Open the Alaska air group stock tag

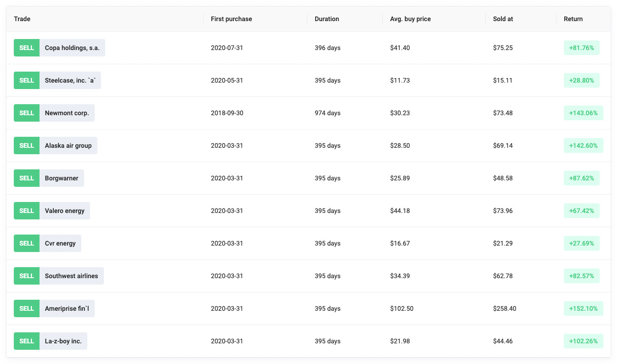coord(68,146)
